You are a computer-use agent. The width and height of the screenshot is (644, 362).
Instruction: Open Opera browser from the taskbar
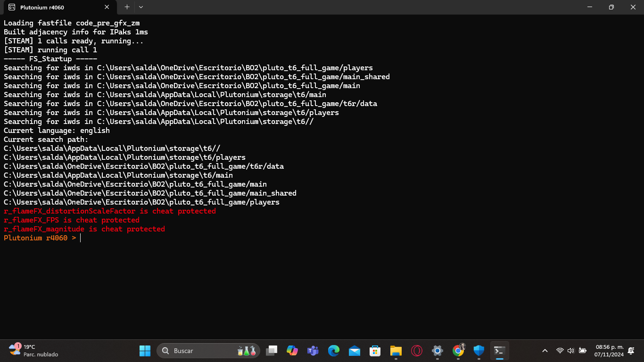click(x=417, y=351)
